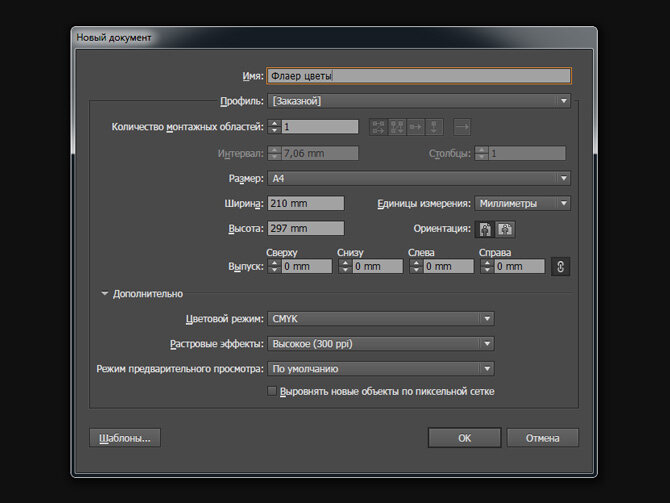Click the Сверху bleed value field
The image size is (670, 503).
307,267
